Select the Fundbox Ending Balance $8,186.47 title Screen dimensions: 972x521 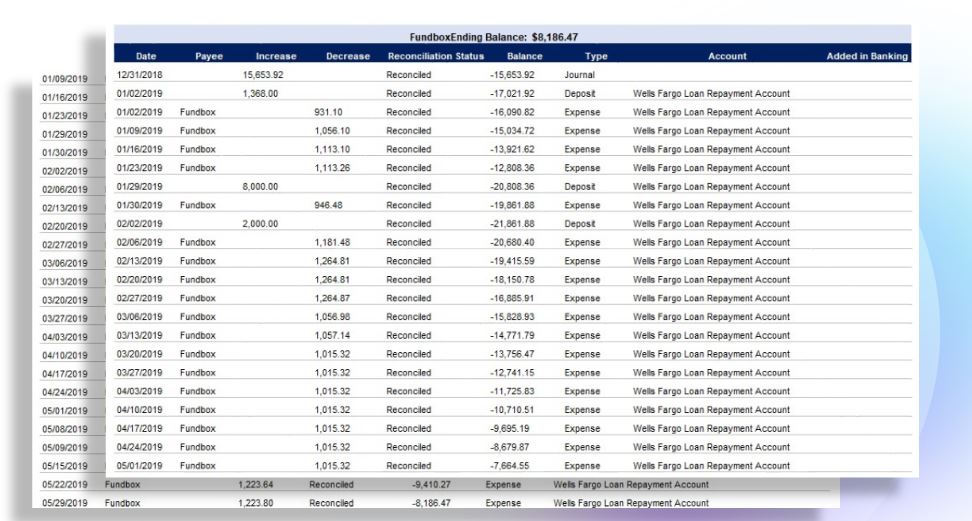[493, 37]
